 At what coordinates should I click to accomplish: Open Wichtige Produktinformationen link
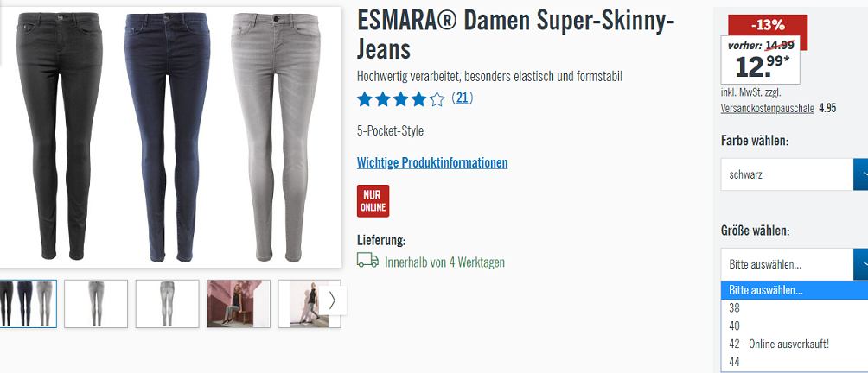click(432, 163)
